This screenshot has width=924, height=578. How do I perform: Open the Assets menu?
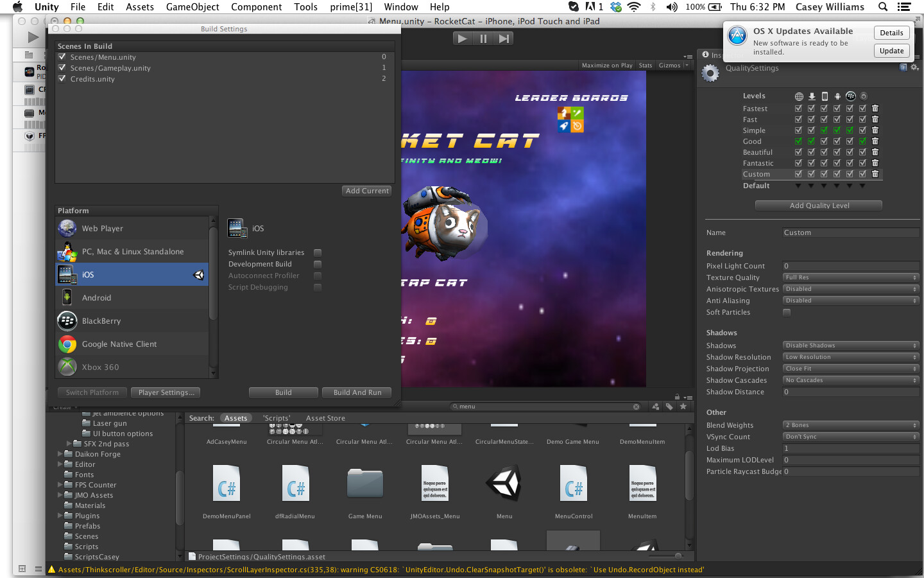(140, 7)
